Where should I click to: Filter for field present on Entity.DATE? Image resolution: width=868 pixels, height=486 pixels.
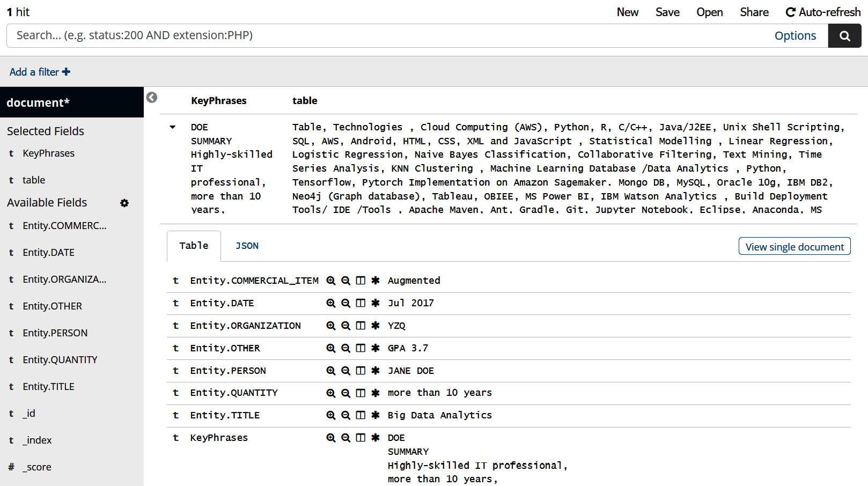point(376,303)
